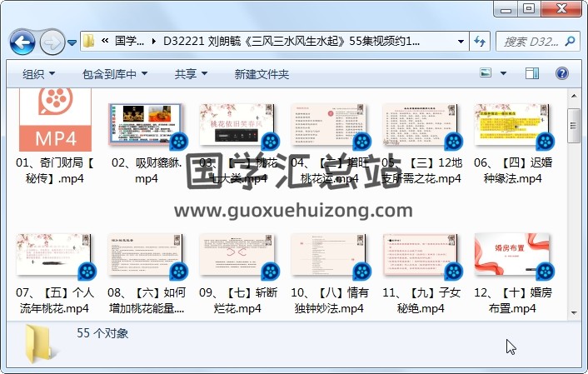Click the change view icon in toolbar

[x=486, y=74]
